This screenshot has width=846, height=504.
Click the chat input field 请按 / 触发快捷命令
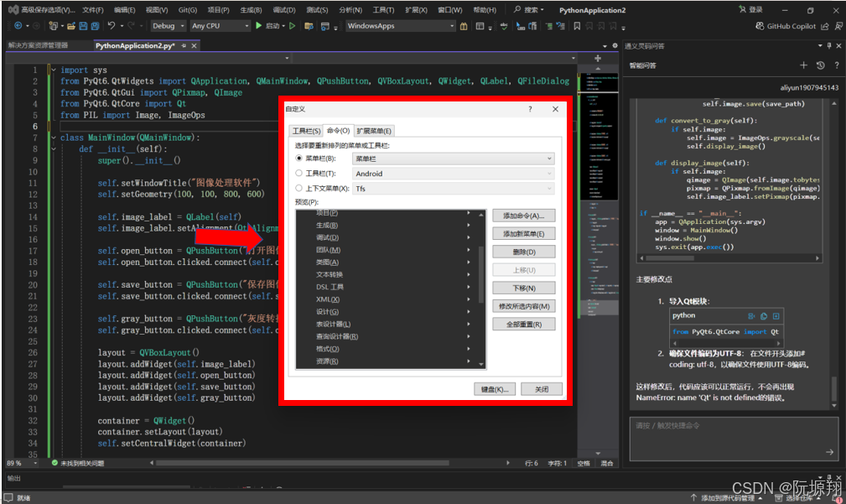734,439
